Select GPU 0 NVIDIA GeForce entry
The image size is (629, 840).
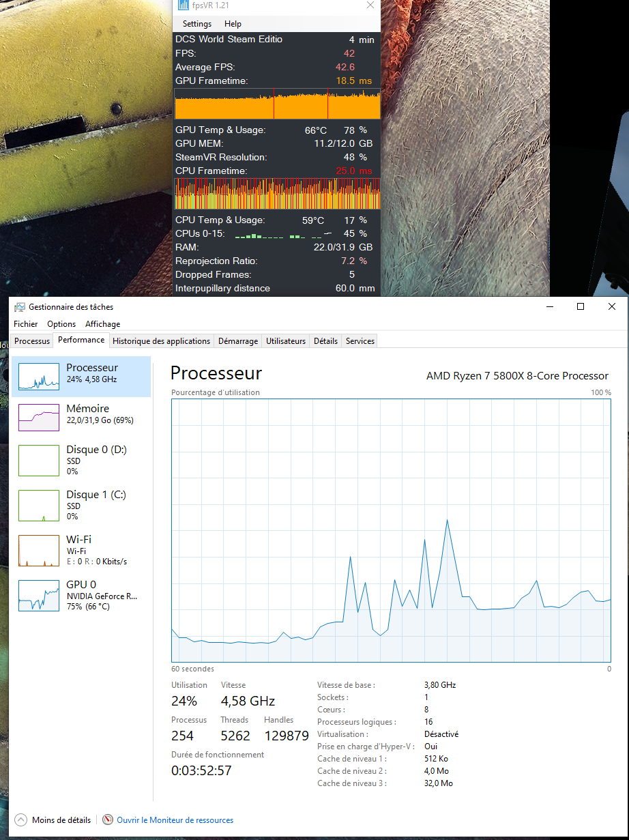coord(81,595)
